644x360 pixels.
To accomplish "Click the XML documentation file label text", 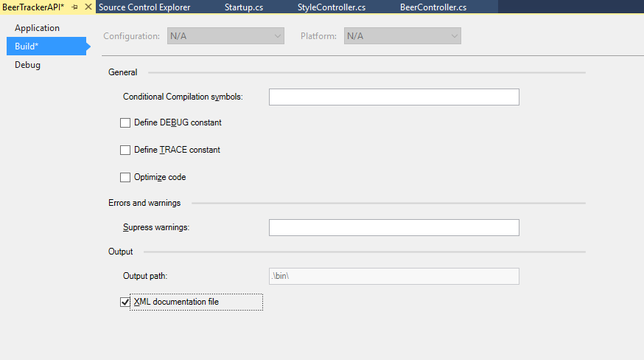I will coord(176,302).
